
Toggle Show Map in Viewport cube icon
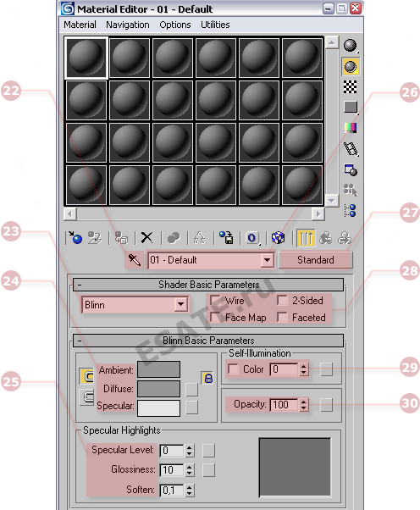point(279,238)
